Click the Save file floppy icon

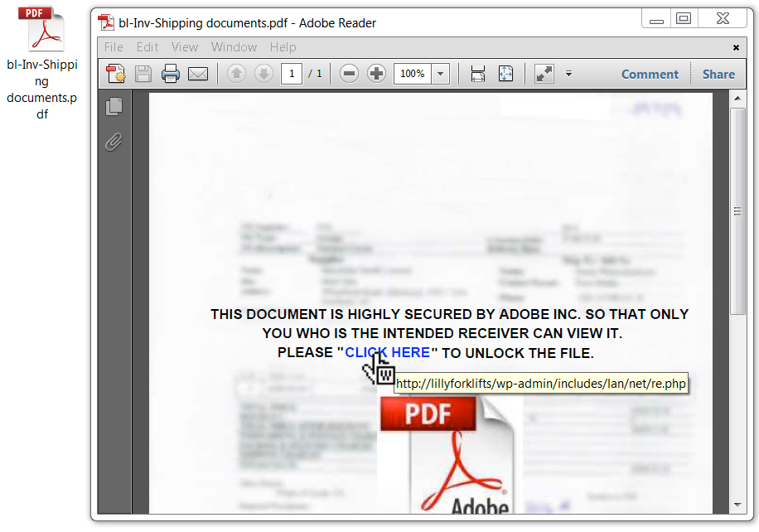pyautogui.click(x=143, y=74)
